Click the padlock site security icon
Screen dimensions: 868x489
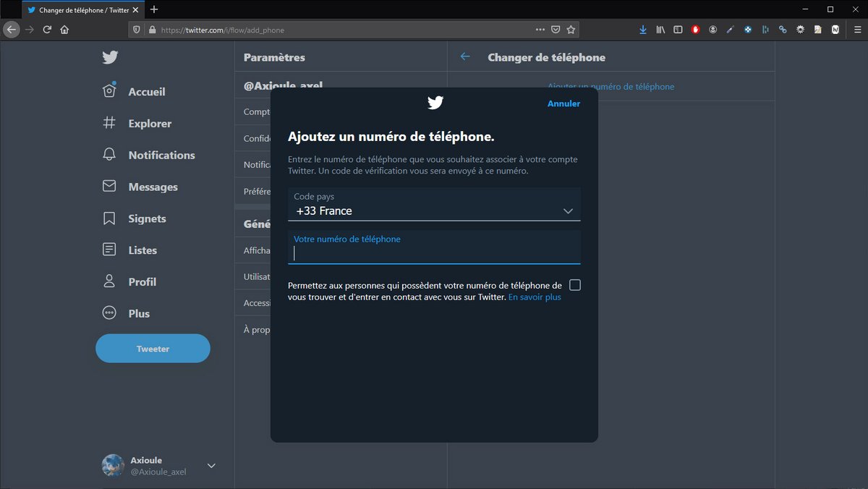pos(152,30)
